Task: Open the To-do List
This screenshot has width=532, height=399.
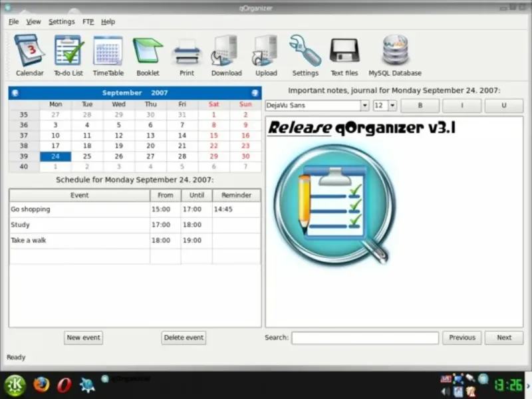Action: click(x=68, y=55)
